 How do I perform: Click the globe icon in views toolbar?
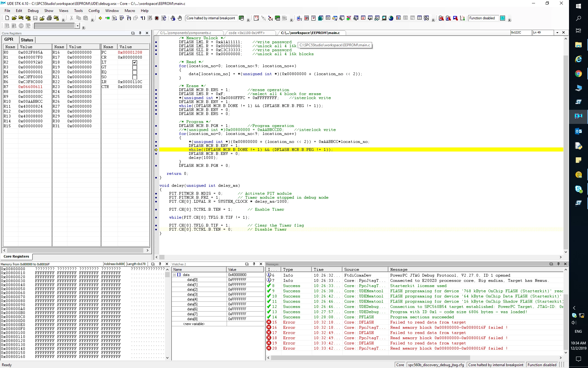(391, 18)
